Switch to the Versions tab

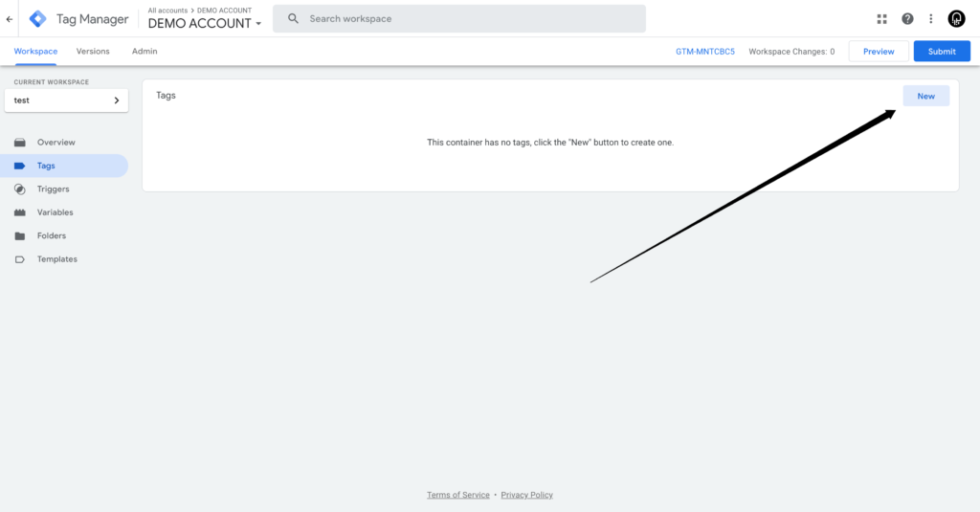click(93, 52)
